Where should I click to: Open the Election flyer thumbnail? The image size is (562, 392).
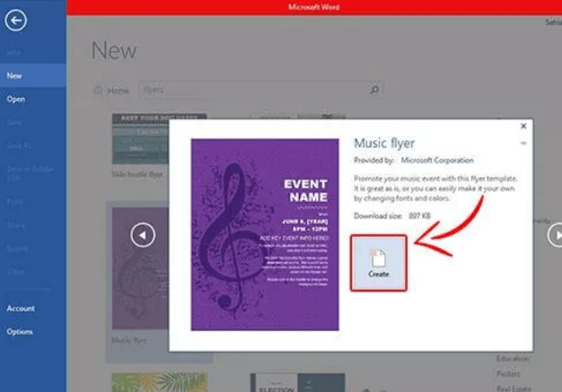(297, 382)
